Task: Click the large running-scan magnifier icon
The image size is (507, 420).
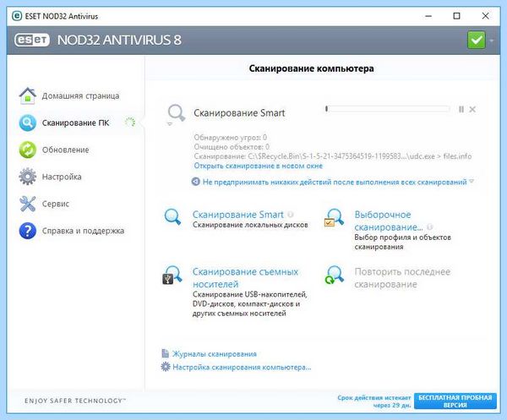Action: click(x=177, y=113)
